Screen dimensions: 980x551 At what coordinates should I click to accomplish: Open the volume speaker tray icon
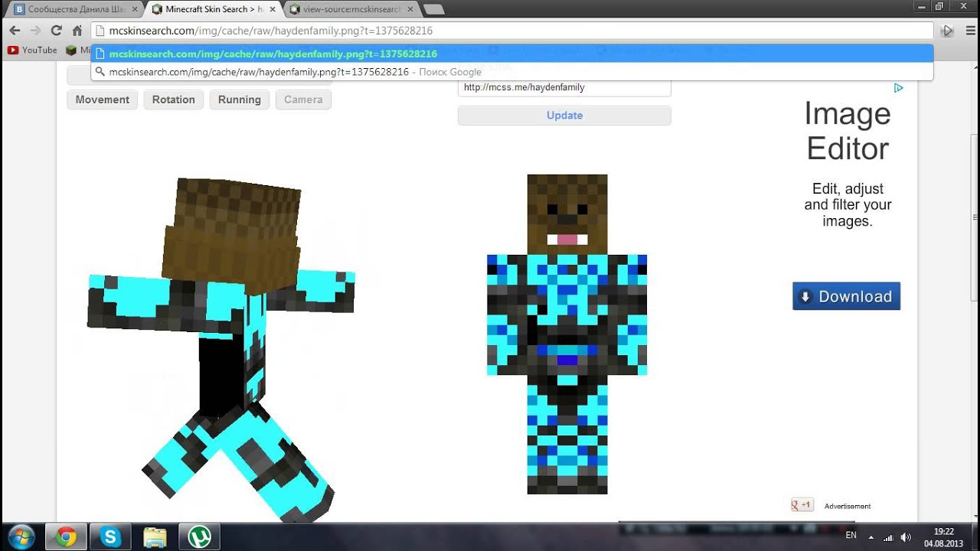click(x=906, y=536)
